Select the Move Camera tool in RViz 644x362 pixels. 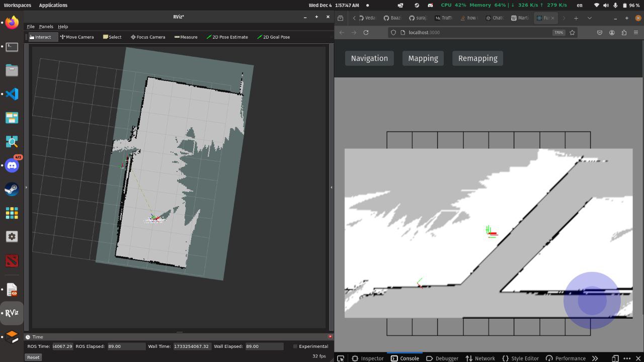click(77, 37)
